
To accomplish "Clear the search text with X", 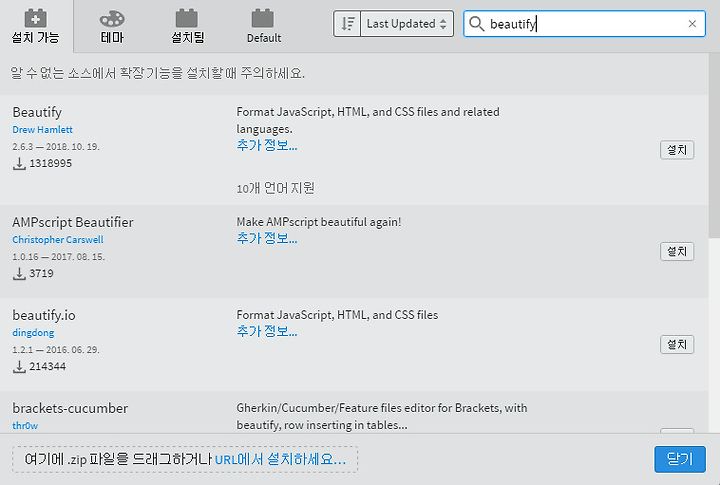I will 692,24.
